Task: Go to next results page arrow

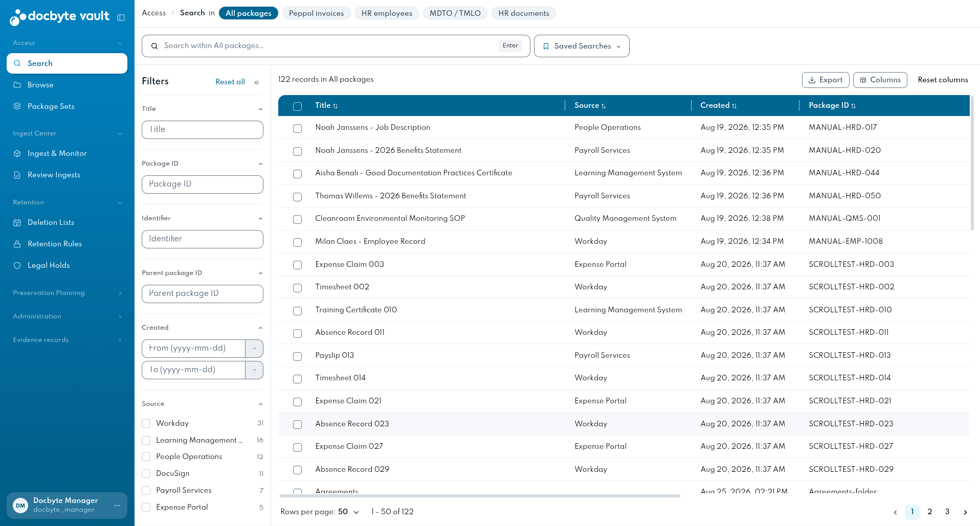Action: click(x=965, y=512)
